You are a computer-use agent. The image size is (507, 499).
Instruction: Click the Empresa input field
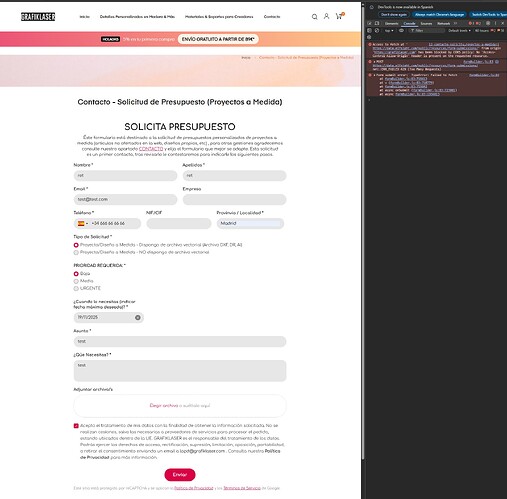click(234, 200)
